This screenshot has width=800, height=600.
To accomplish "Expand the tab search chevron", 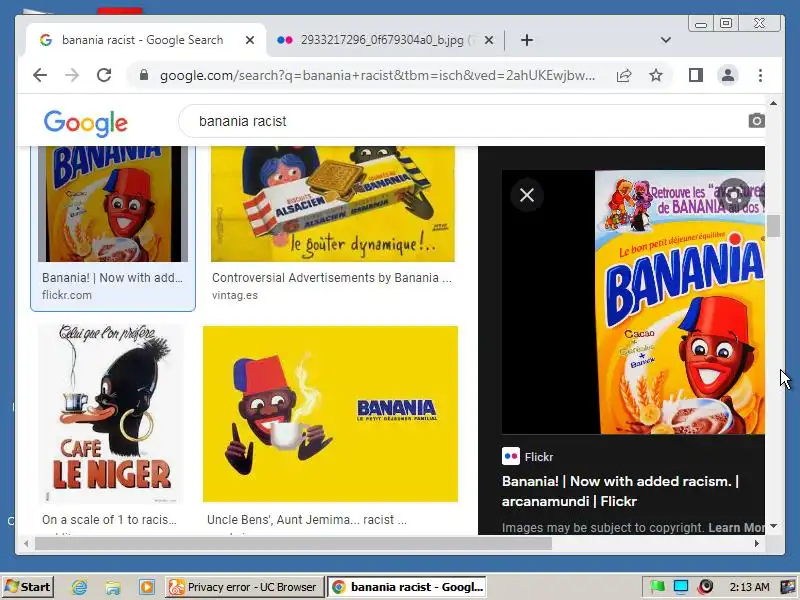I will pyautogui.click(x=665, y=40).
